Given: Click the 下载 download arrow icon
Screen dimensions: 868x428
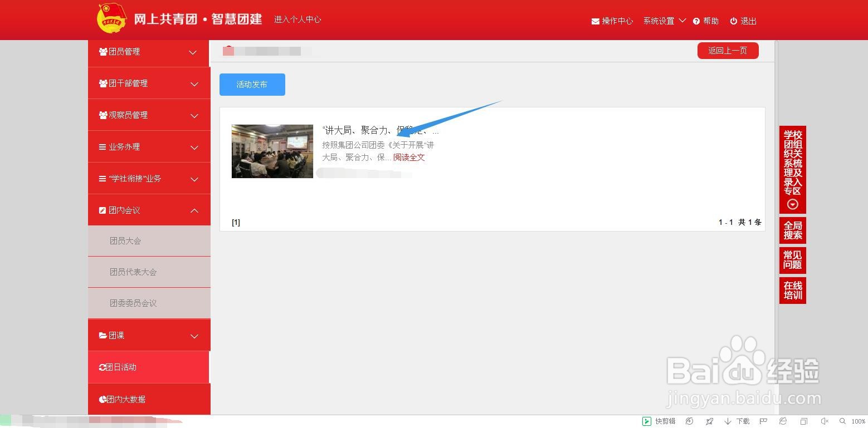Looking at the screenshot, I should click(727, 421).
